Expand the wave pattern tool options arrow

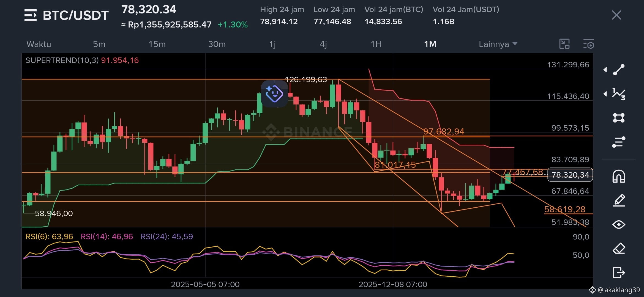tap(605, 94)
